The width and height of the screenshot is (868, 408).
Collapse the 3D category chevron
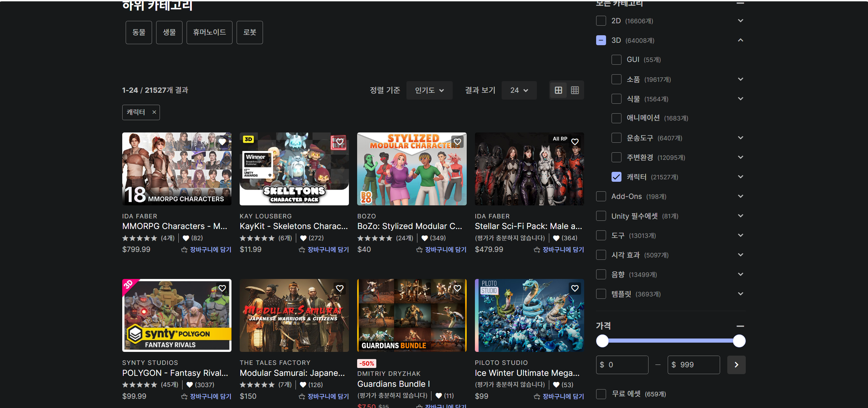pos(740,40)
